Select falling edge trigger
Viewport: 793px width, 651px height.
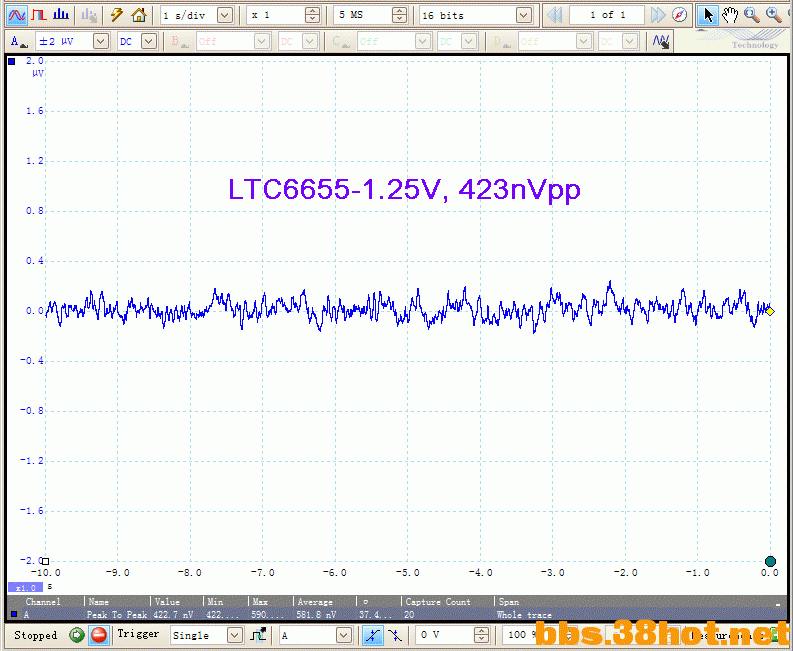coord(394,635)
